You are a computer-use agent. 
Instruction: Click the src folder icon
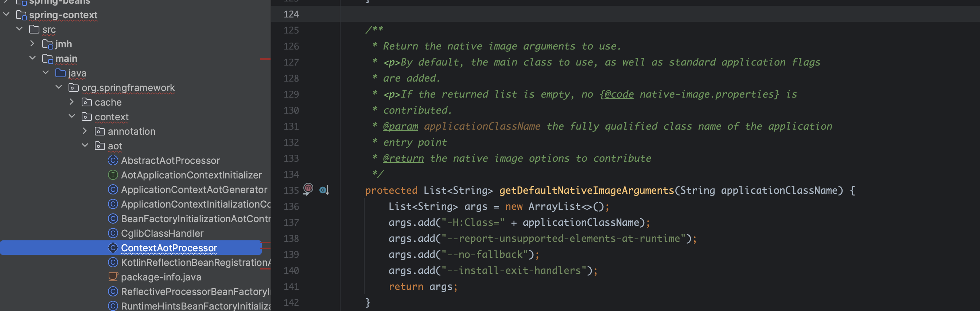point(34,29)
